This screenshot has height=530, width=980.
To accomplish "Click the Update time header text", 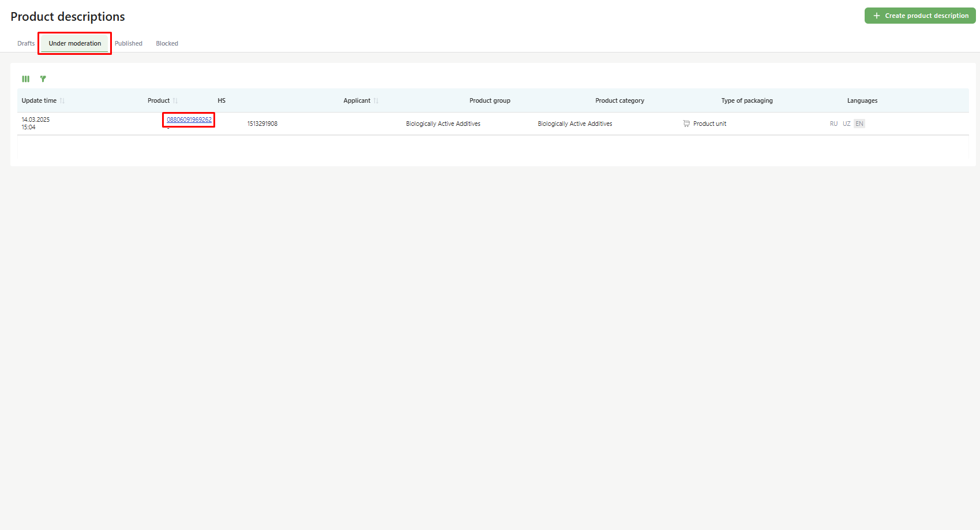I will (39, 100).
